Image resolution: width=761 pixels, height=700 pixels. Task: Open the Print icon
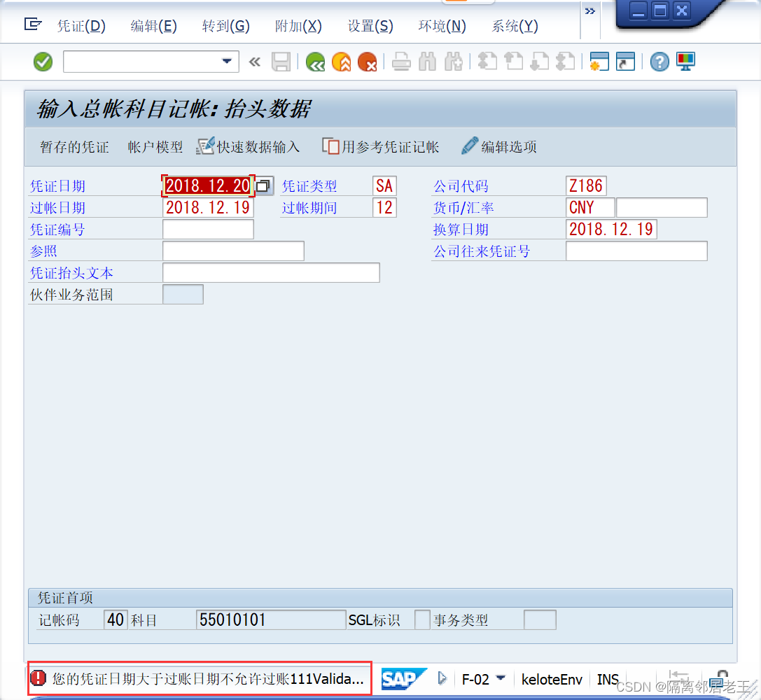point(400,62)
